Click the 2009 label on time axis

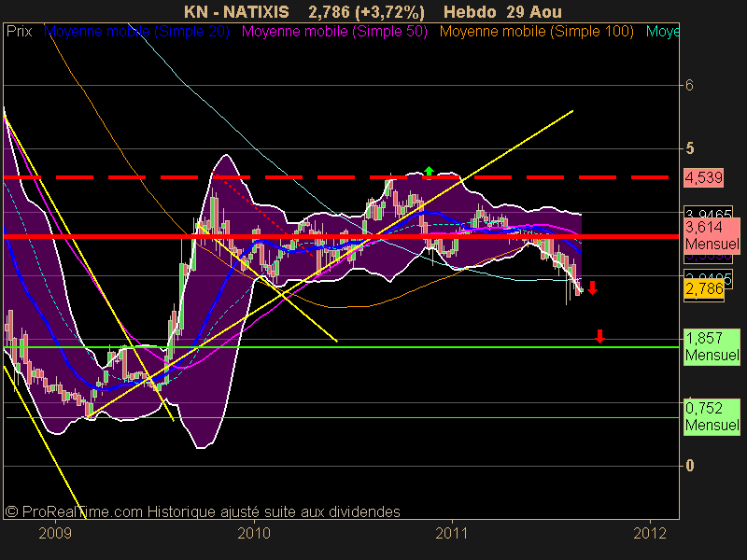click(55, 533)
